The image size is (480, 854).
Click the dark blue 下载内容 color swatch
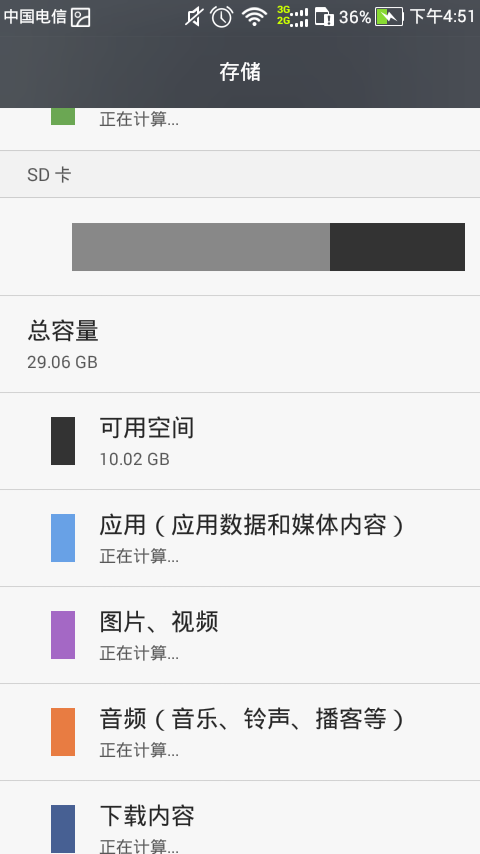click(63, 828)
